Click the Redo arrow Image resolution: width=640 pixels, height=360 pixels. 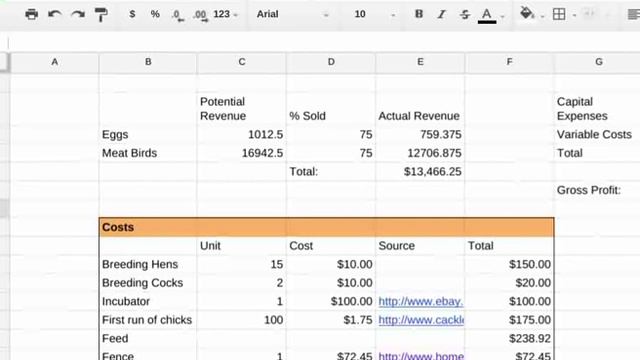point(78,14)
